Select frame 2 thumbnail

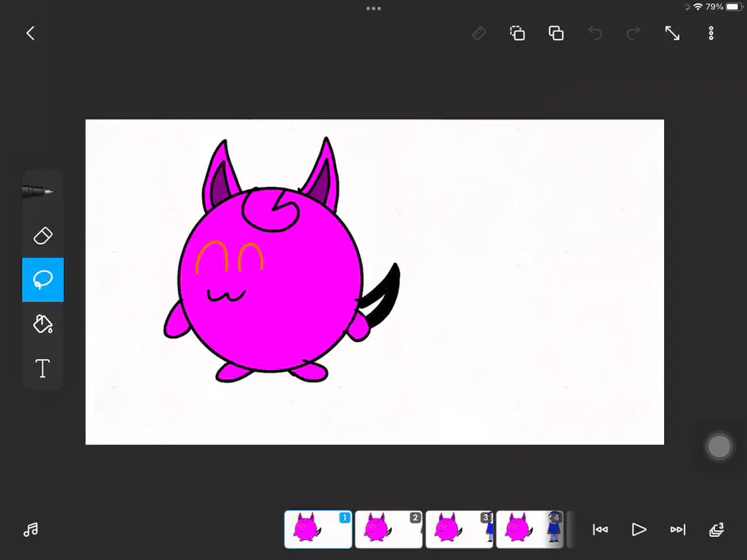(x=388, y=529)
